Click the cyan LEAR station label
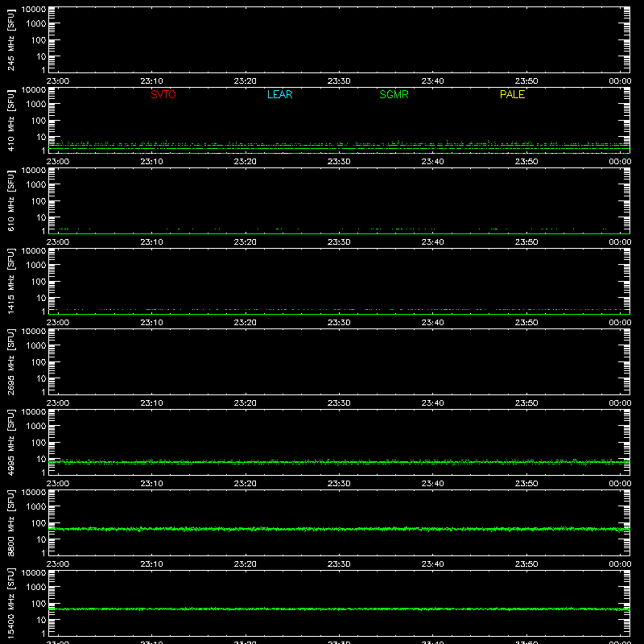The height and width of the screenshot is (644, 644). (x=279, y=94)
